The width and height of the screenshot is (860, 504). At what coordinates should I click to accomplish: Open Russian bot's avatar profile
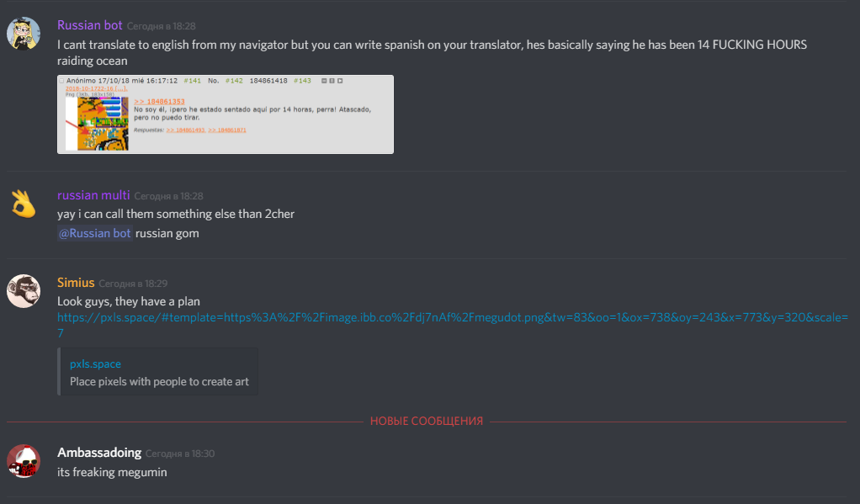click(x=23, y=34)
